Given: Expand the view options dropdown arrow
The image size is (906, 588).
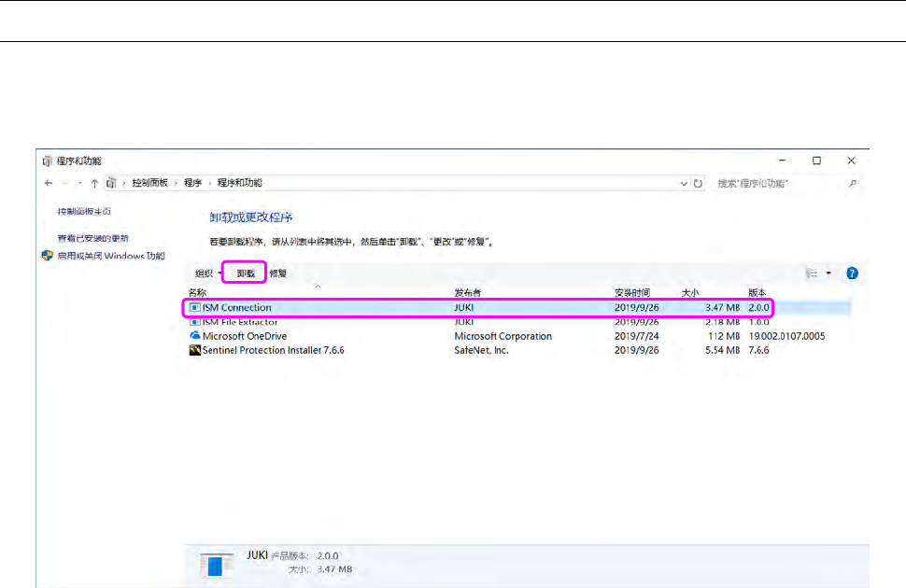Looking at the screenshot, I should [828, 273].
